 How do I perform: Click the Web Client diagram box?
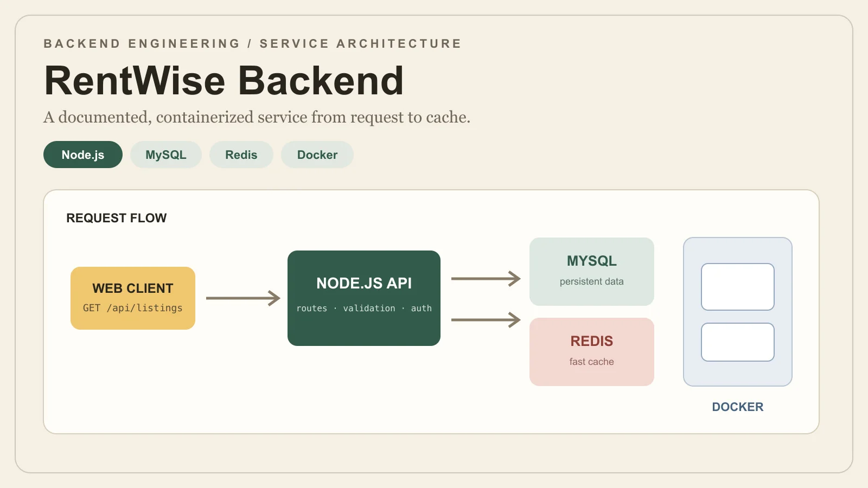(133, 298)
